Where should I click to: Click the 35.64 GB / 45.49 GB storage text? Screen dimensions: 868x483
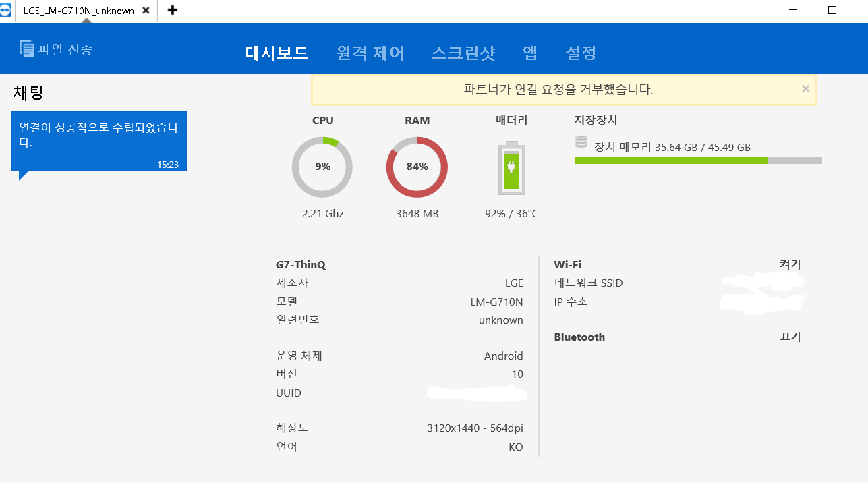tap(703, 147)
